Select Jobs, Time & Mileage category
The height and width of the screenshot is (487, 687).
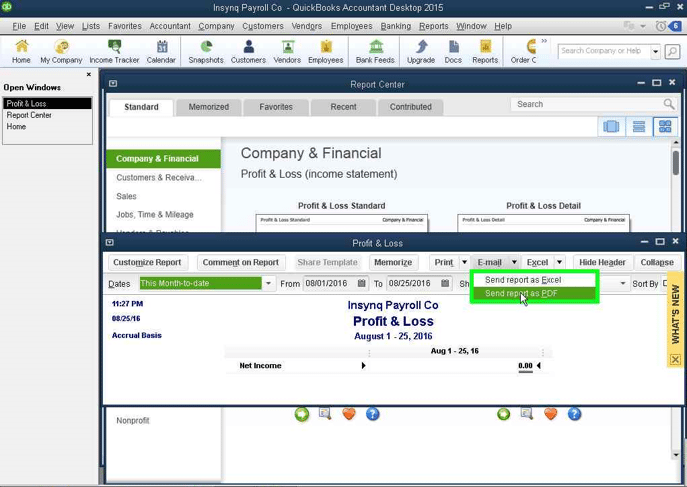coord(155,215)
